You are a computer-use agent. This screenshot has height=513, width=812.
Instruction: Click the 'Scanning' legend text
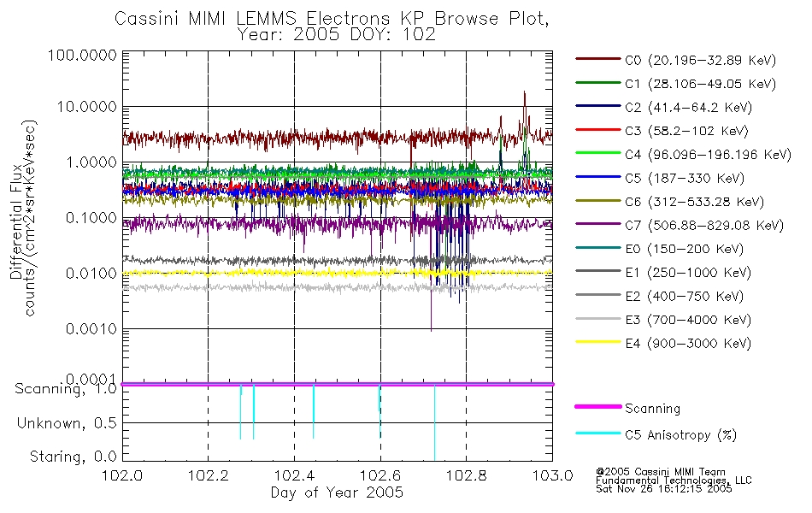652,409
